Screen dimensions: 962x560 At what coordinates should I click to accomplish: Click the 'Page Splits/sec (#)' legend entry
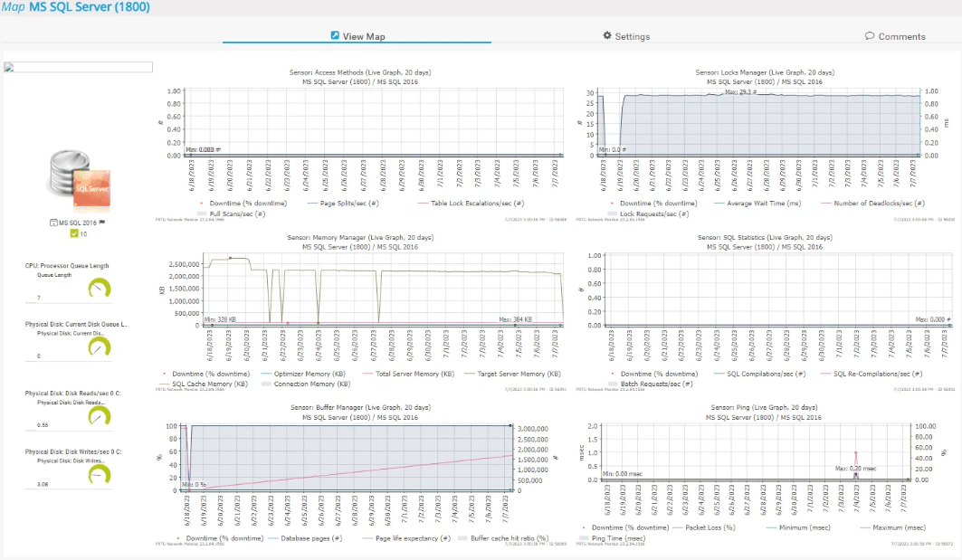tap(343, 203)
